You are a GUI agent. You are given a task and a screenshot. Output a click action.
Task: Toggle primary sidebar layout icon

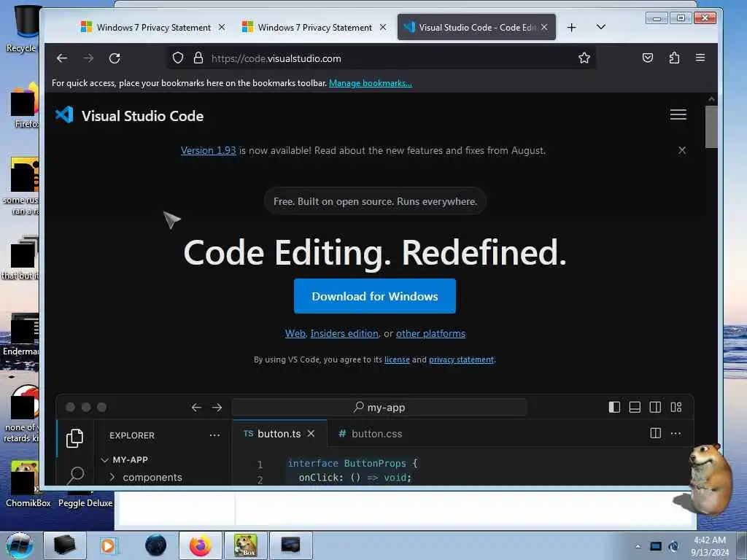tap(614, 407)
